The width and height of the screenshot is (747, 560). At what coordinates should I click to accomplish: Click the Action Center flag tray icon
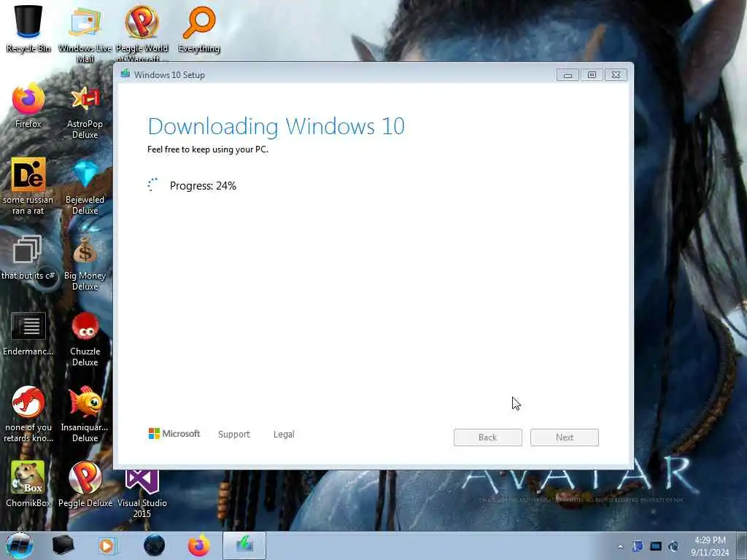tap(638, 546)
